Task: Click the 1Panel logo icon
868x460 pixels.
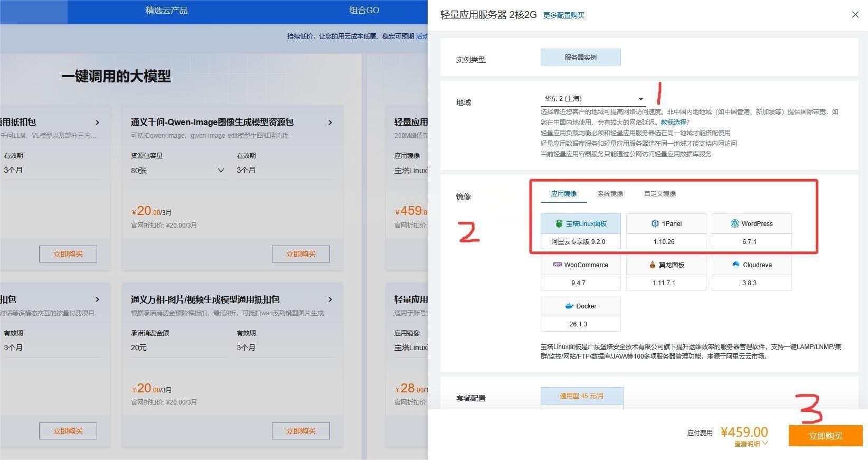Action: (x=655, y=223)
